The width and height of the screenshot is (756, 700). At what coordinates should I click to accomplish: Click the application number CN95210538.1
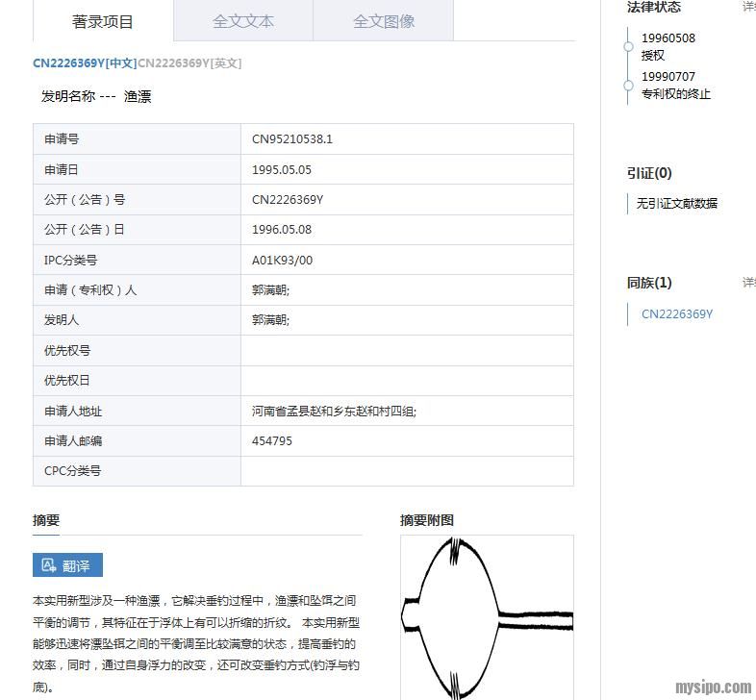[292, 139]
